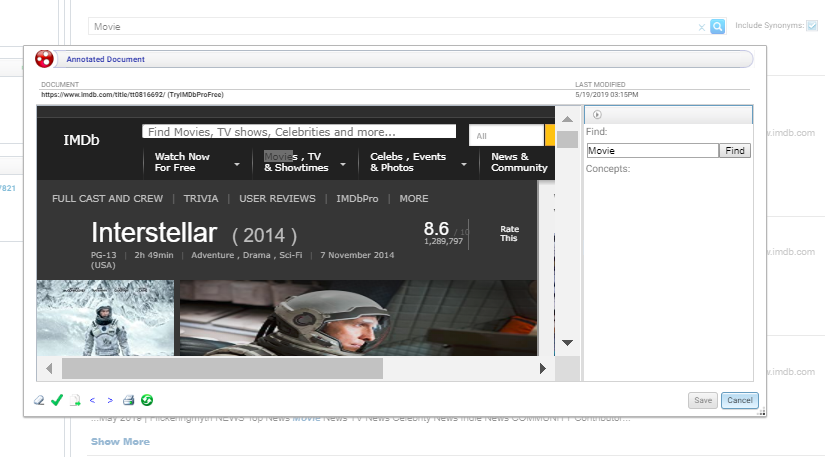
Task: Click the blue search magnifier button
Action: click(x=717, y=26)
